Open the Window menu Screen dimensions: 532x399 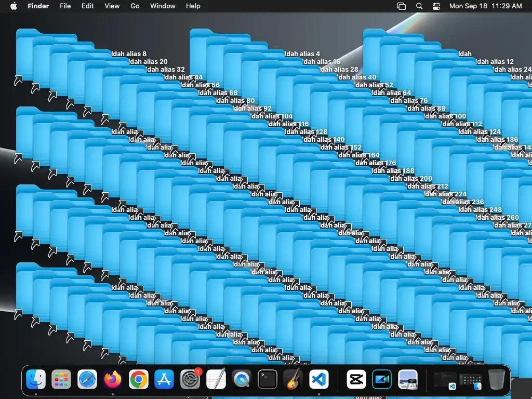163,6
